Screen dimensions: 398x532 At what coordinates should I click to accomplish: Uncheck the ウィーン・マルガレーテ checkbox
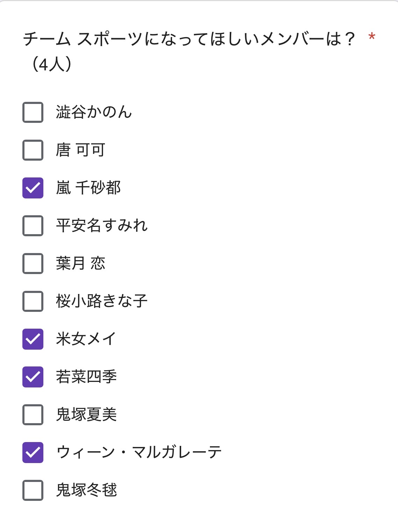(33, 453)
